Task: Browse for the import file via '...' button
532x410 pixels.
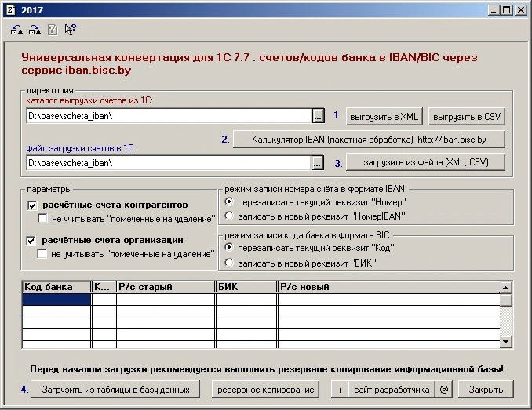Action: tap(318, 163)
